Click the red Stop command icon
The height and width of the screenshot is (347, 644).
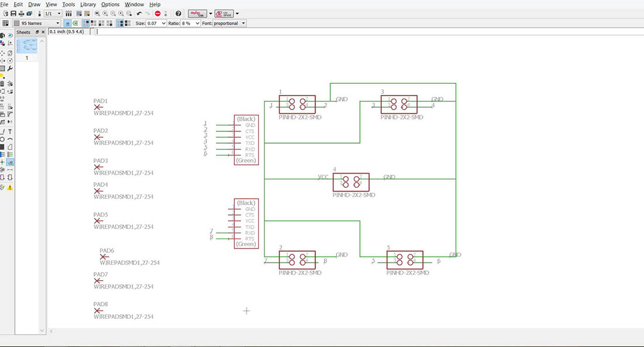pyautogui.click(x=157, y=13)
